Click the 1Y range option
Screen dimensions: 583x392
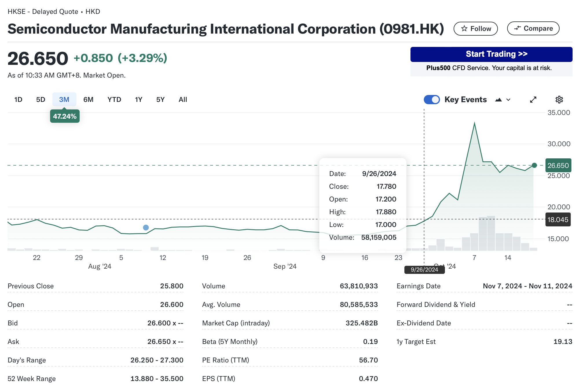[138, 100]
